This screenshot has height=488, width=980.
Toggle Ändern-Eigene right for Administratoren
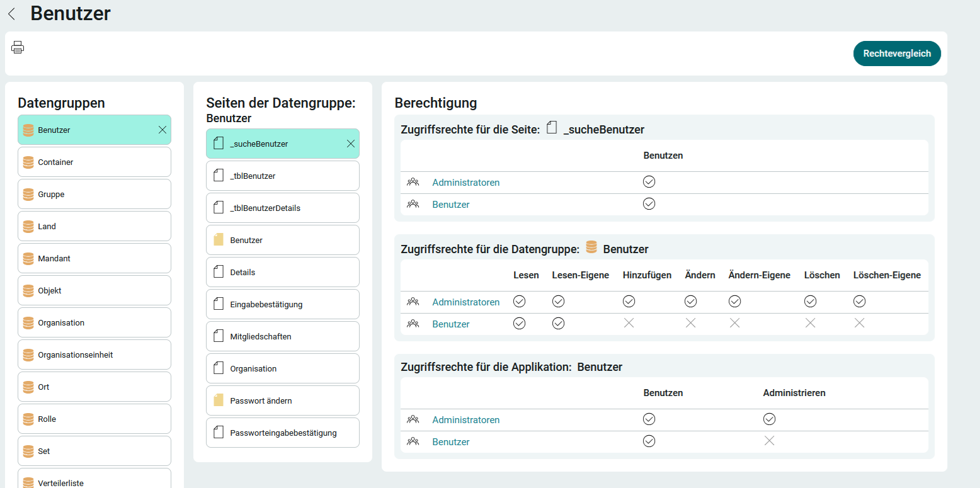click(735, 302)
